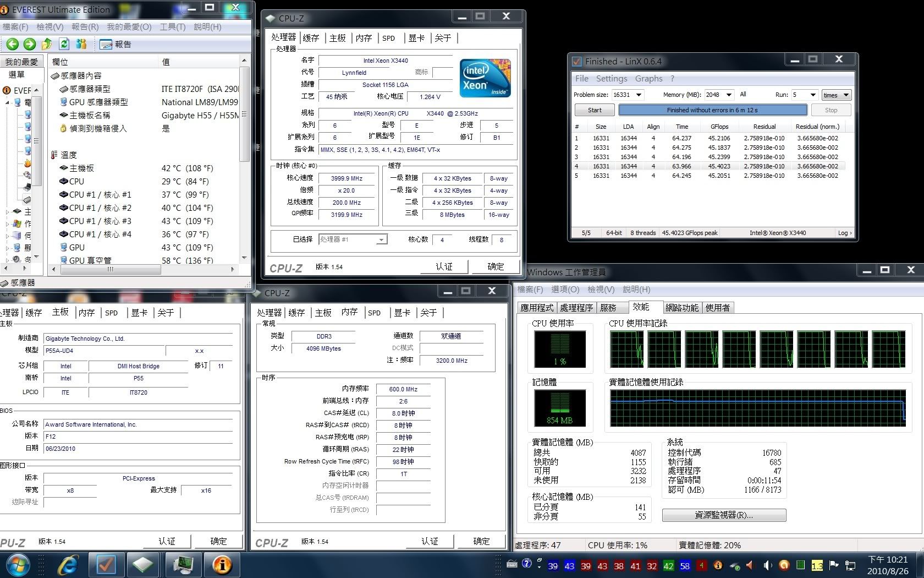This screenshot has width=924, height=578.
Task: Click 資源監視器(R)... button in Task Manager
Action: pos(724,515)
